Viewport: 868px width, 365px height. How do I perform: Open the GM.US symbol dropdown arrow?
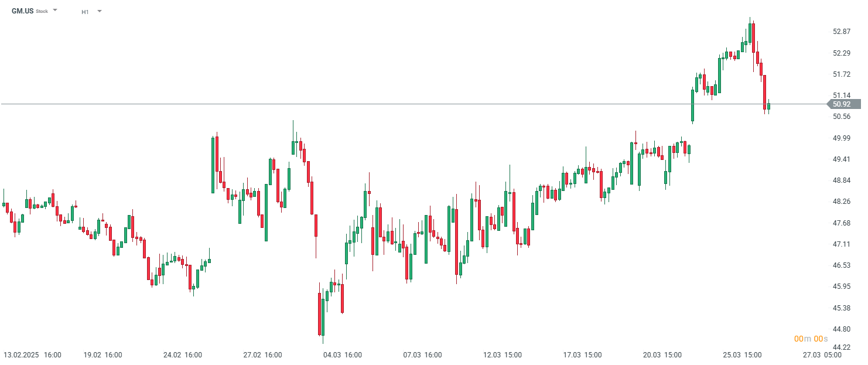(x=55, y=11)
